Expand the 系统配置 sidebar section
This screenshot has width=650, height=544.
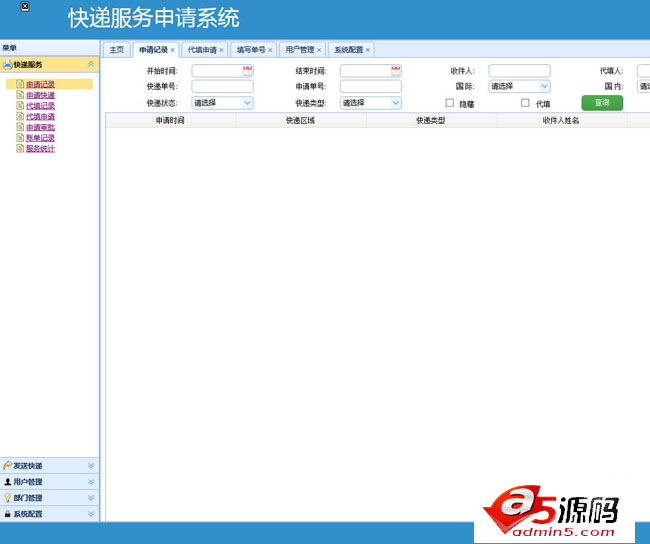[x=91, y=514]
